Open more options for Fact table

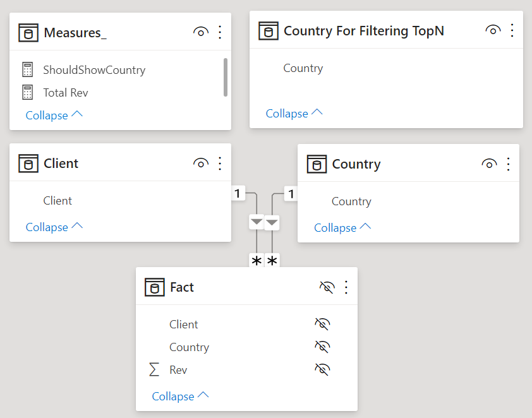pyautogui.click(x=346, y=287)
